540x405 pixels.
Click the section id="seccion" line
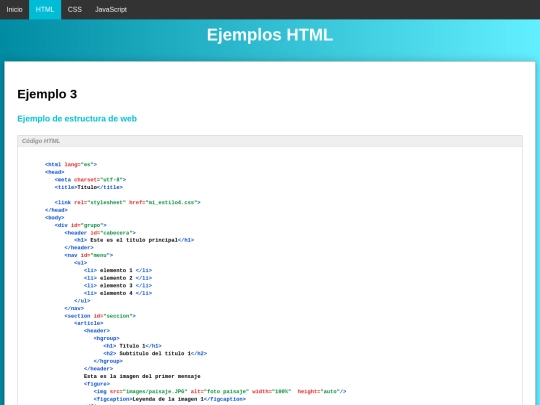click(100, 316)
